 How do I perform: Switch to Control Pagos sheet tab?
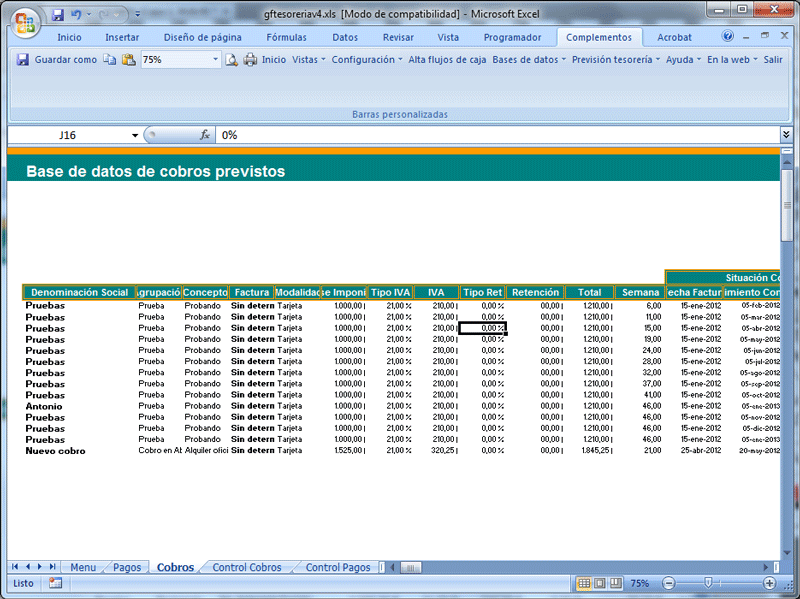338,567
